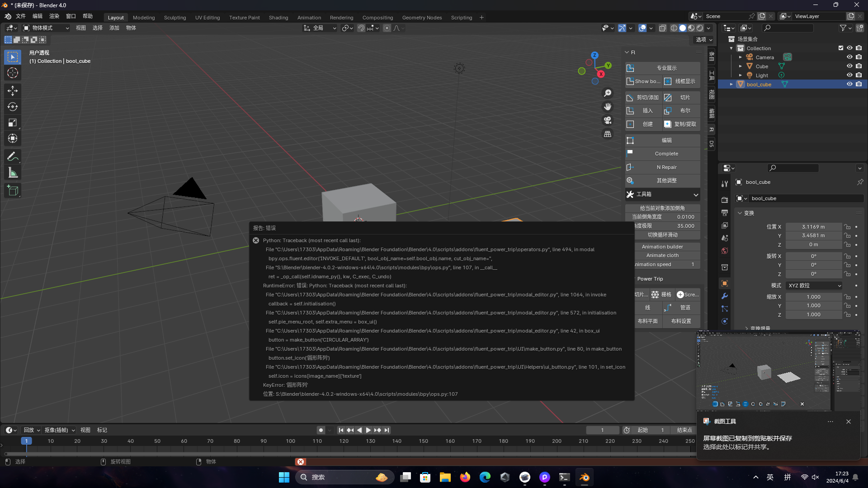Hide the Cube via its eye icon
The image size is (868, 488).
click(x=849, y=66)
